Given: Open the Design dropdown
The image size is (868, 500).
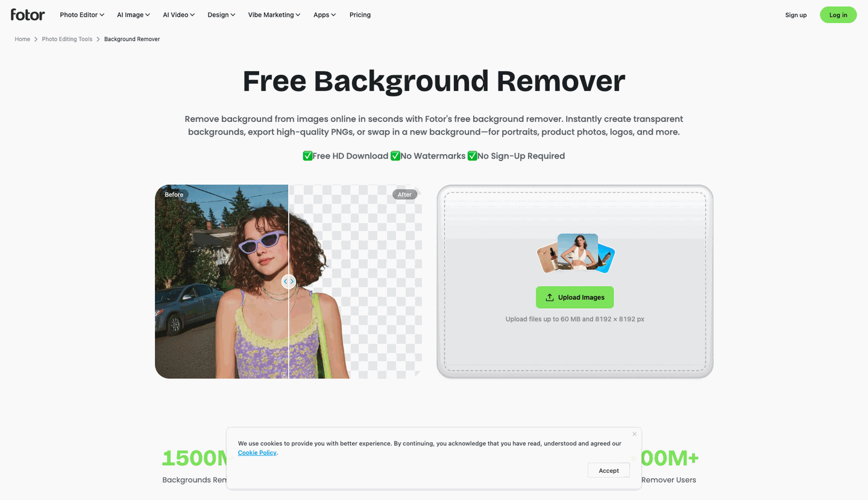Looking at the screenshot, I should 221,14.
